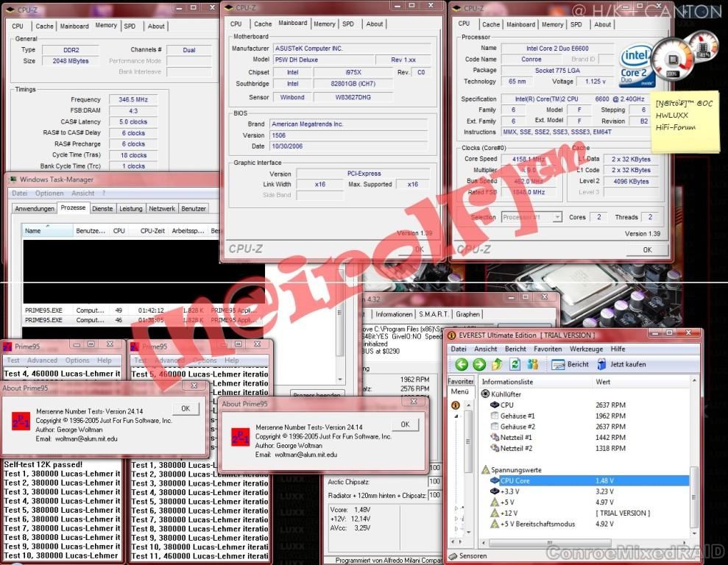
Task: Open Netzwerk tab in Task-Manager
Action: click(161, 209)
